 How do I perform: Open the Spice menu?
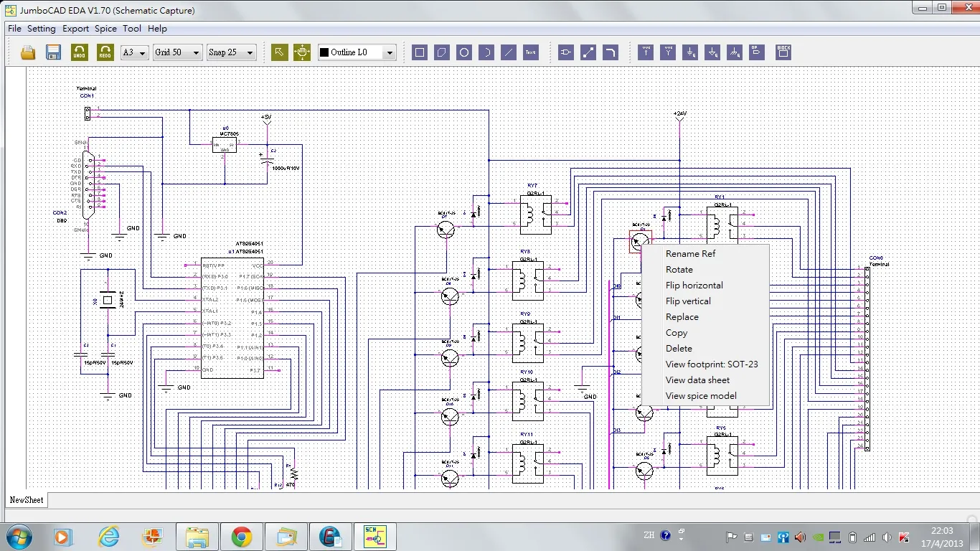[x=105, y=29]
